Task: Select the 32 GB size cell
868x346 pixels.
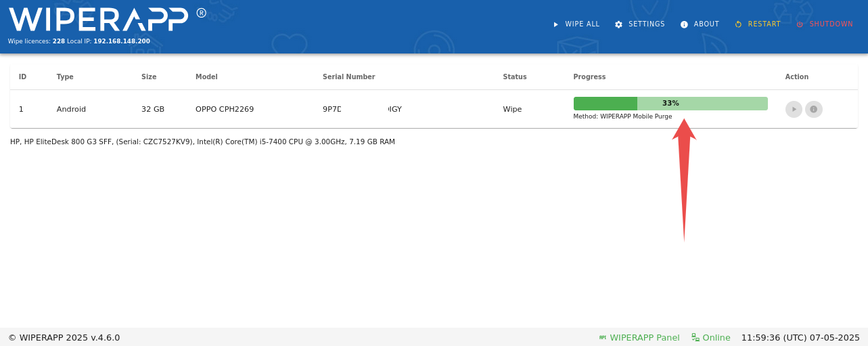Action: pos(153,109)
